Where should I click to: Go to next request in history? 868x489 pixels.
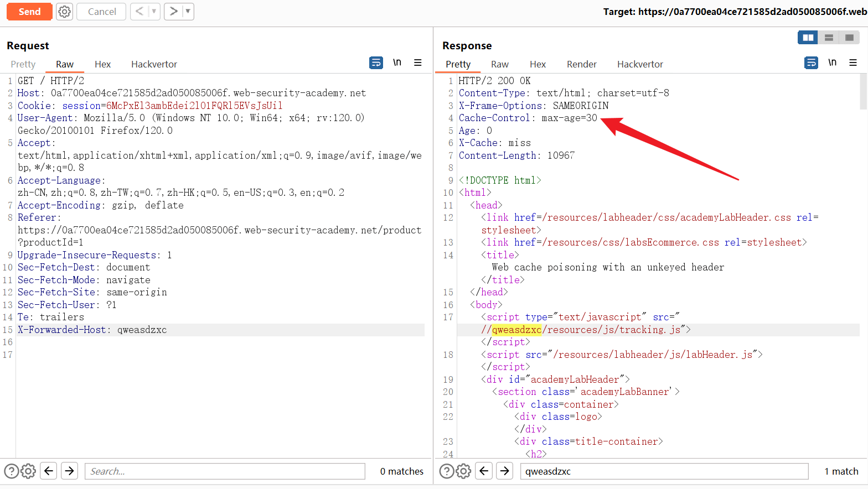coord(173,12)
